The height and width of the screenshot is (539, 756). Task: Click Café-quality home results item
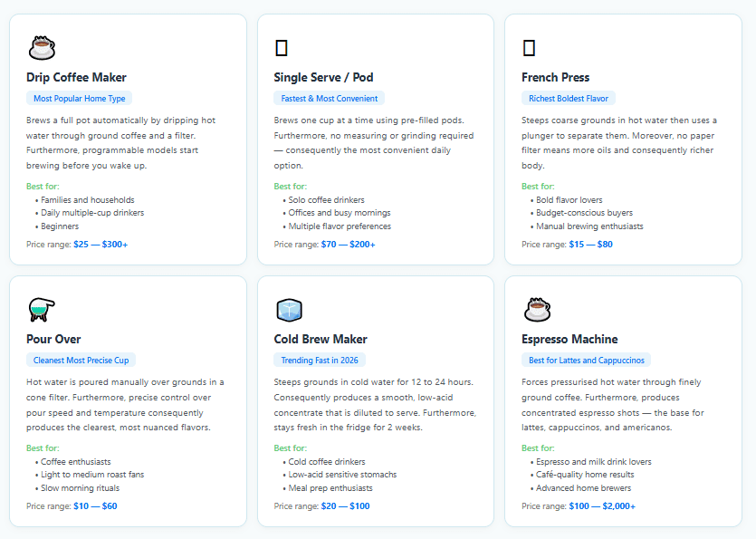(x=585, y=475)
